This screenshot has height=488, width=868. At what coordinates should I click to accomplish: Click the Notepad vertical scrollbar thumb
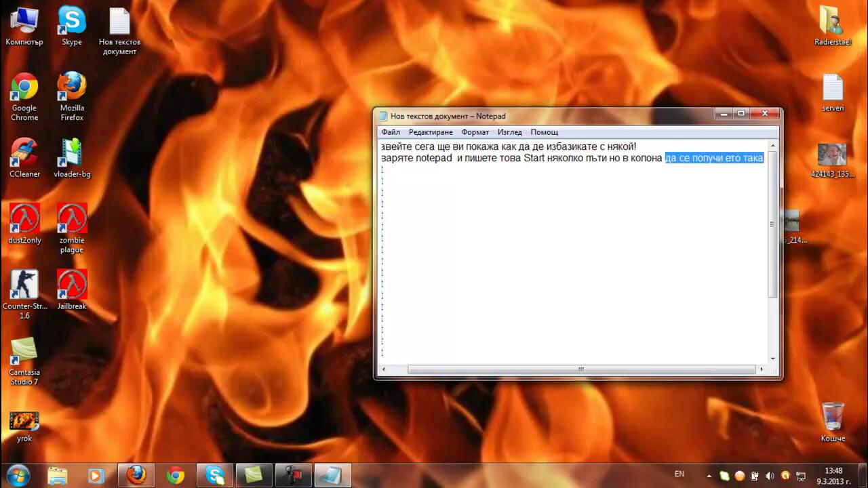coord(772,224)
